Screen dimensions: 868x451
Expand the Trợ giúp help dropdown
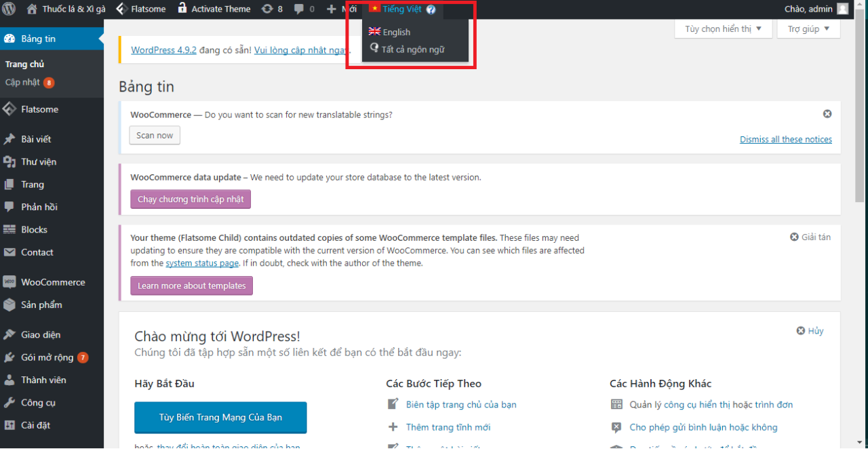click(808, 29)
